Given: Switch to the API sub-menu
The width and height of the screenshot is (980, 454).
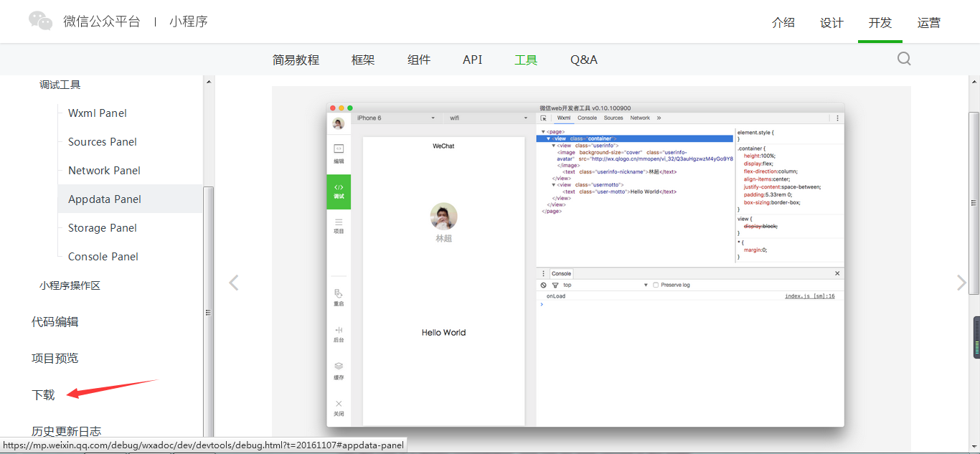Looking at the screenshot, I should [x=473, y=60].
